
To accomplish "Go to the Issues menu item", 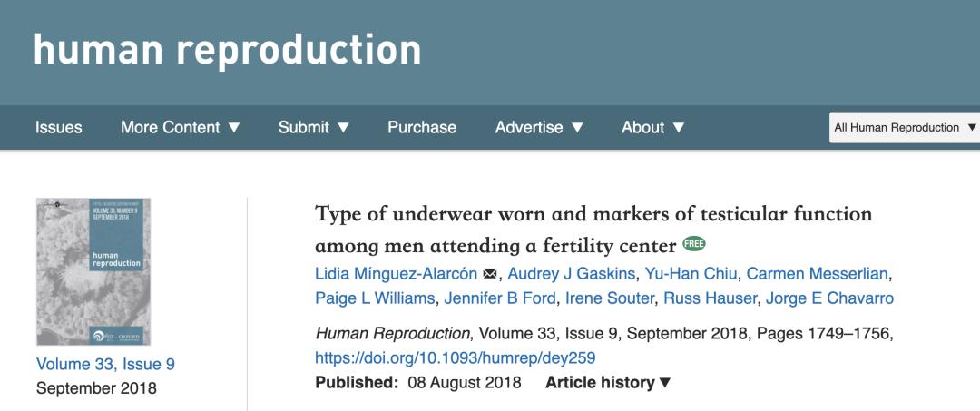I will (59, 127).
